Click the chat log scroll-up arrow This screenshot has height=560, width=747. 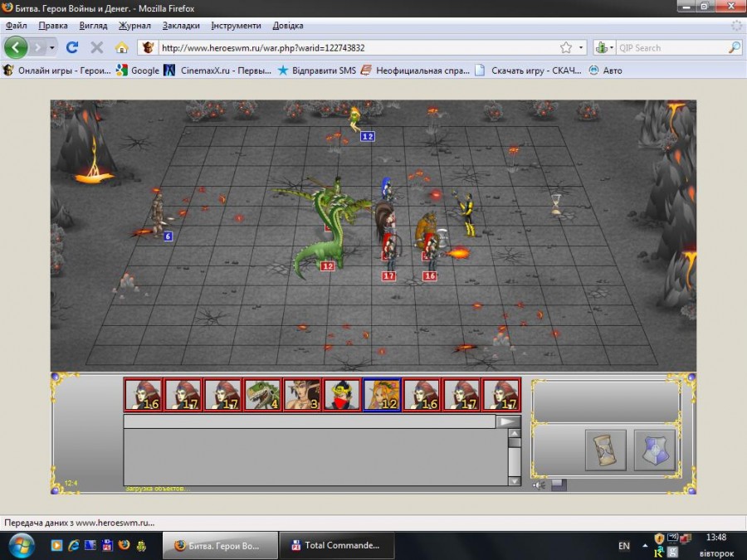515,433
